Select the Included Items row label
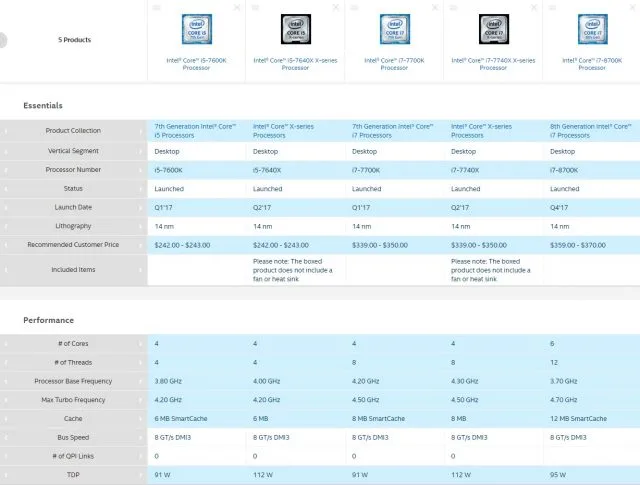The image size is (640, 485). click(73, 270)
